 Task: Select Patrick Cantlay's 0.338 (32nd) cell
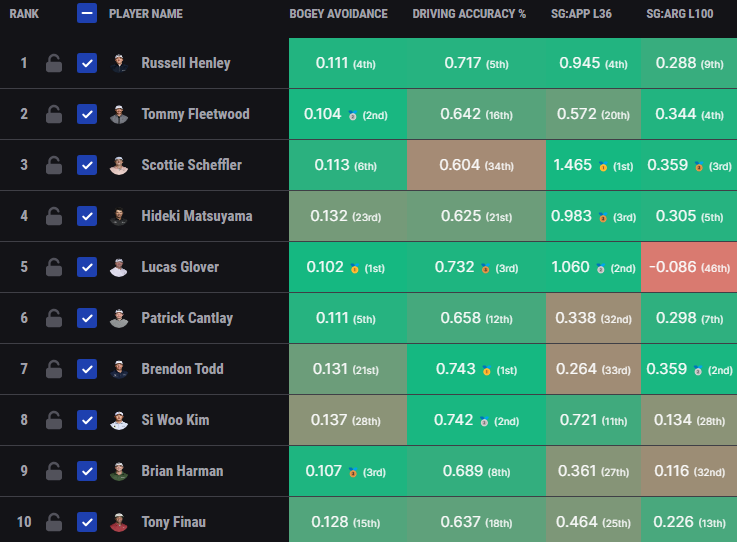pyautogui.click(x=594, y=318)
